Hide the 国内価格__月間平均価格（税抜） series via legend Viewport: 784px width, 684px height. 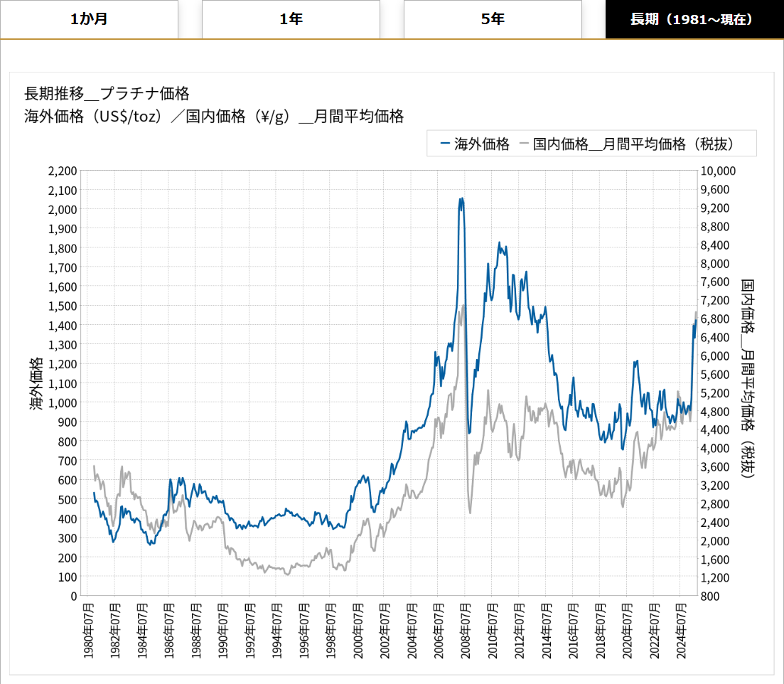633,144
